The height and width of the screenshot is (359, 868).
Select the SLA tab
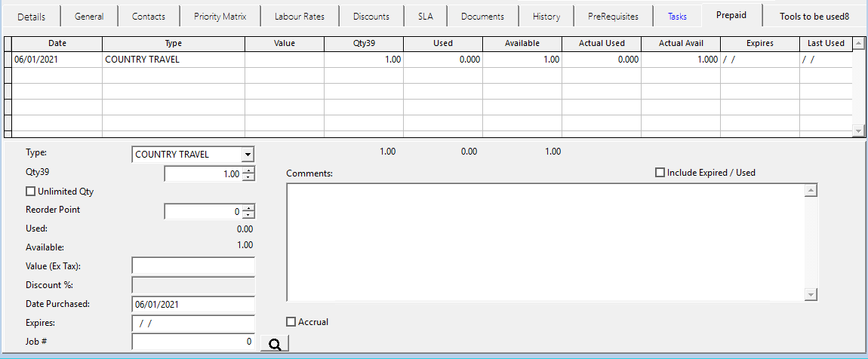coord(425,17)
